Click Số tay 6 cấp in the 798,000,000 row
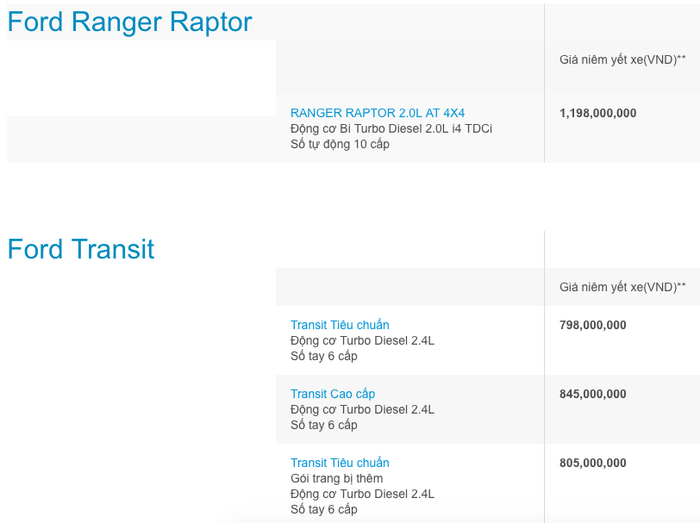 point(323,356)
